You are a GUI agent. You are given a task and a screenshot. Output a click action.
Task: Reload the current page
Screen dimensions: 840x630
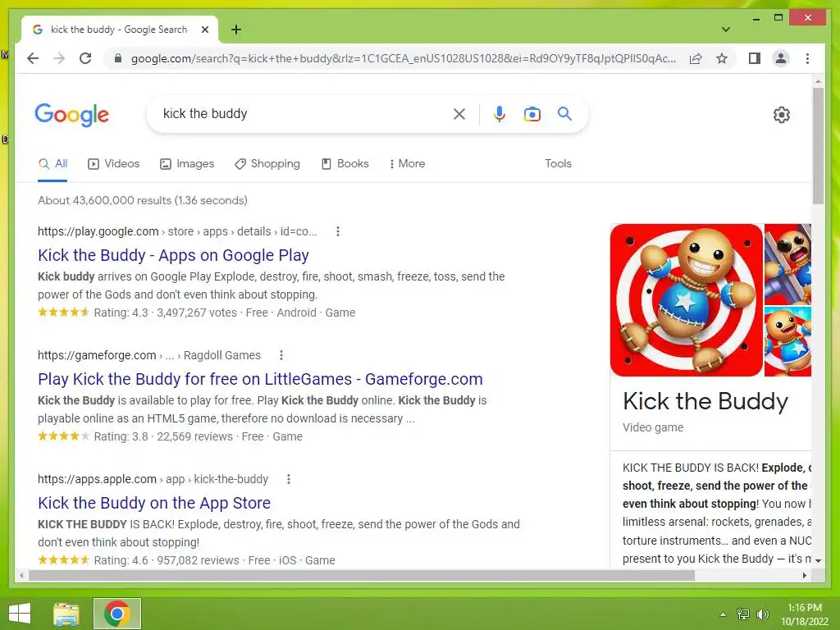coord(85,58)
